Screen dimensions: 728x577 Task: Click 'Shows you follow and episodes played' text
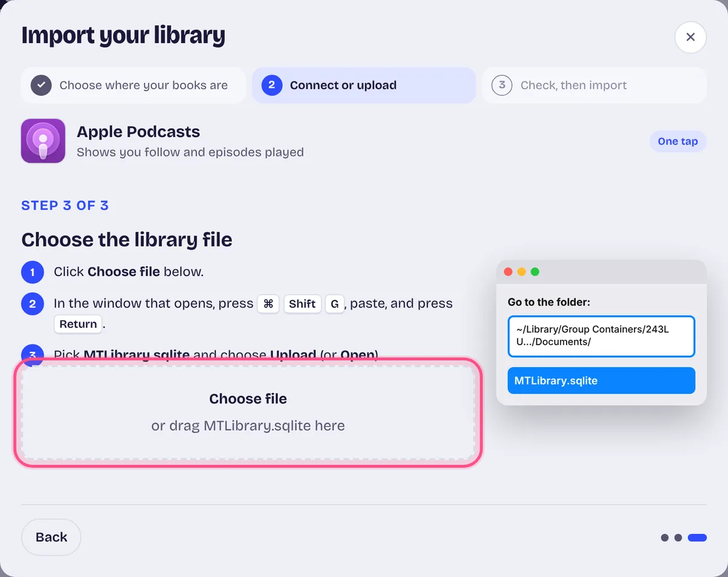pyautogui.click(x=190, y=152)
